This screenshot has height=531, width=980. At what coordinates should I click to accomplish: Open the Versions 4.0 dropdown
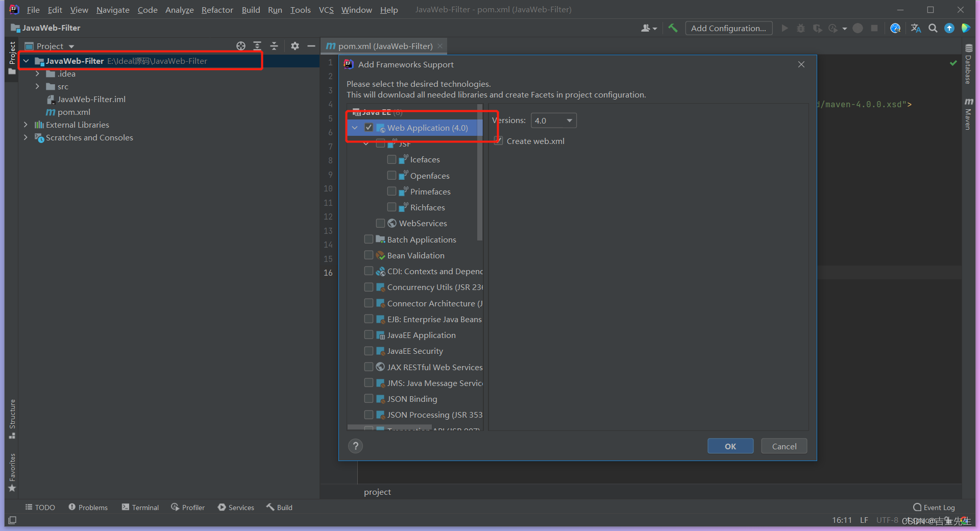pos(554,120)
